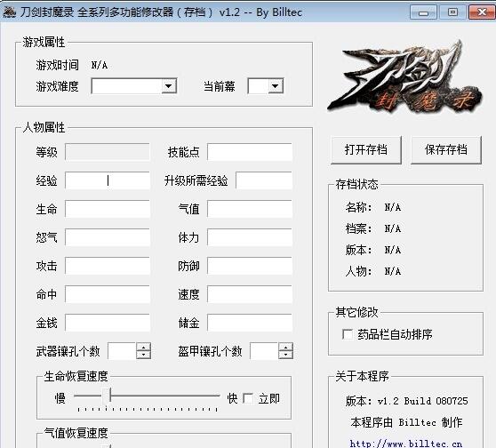Open the 当前幕 dropdown list
Viewport: 496px width, 448px height.
click(276, 86)
